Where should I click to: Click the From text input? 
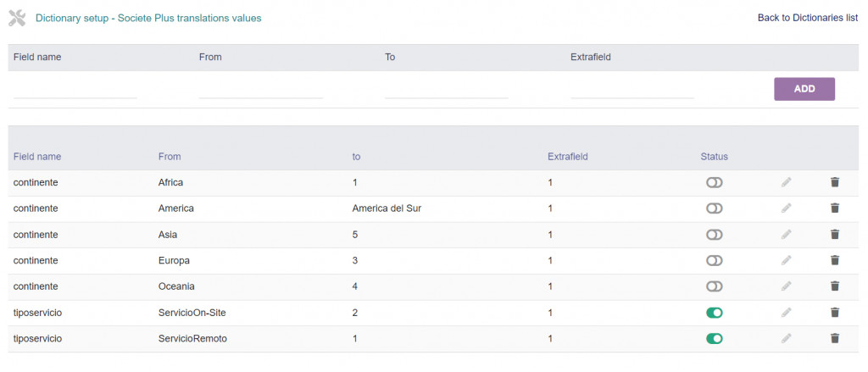[260, 89]
